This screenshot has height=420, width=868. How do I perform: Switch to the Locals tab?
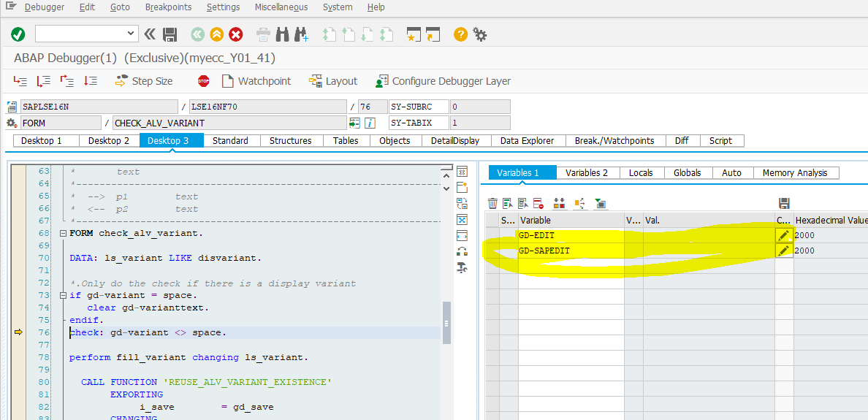tap(641, 172)
